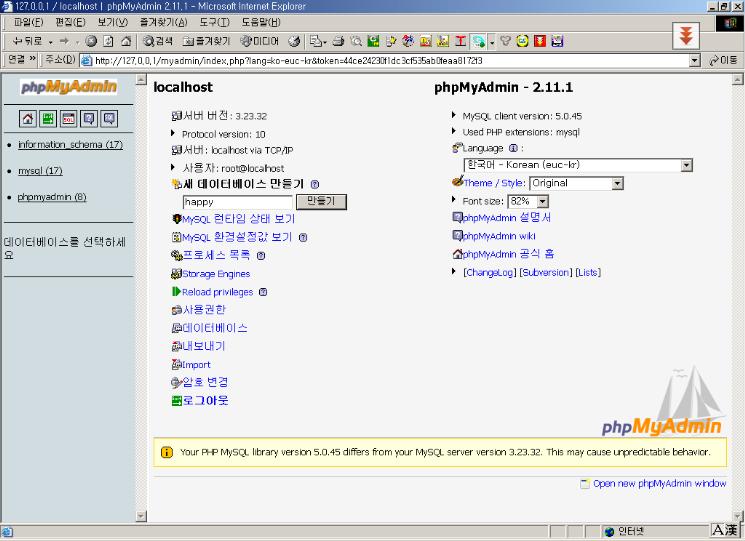Open the Theme / Style dropdown showing Original
The image size is (745, 541).
coord(576,183)
